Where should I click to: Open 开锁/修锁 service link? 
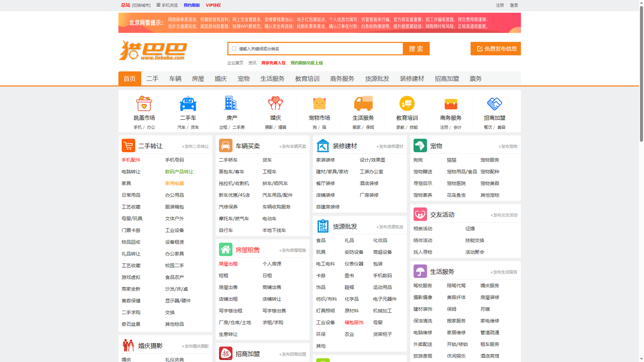458,345
